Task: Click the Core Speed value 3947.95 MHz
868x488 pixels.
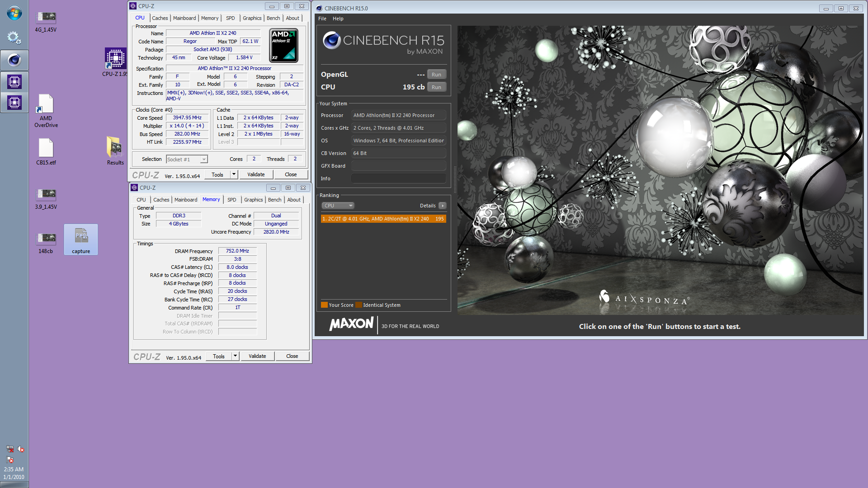Action: click(187, 117)
